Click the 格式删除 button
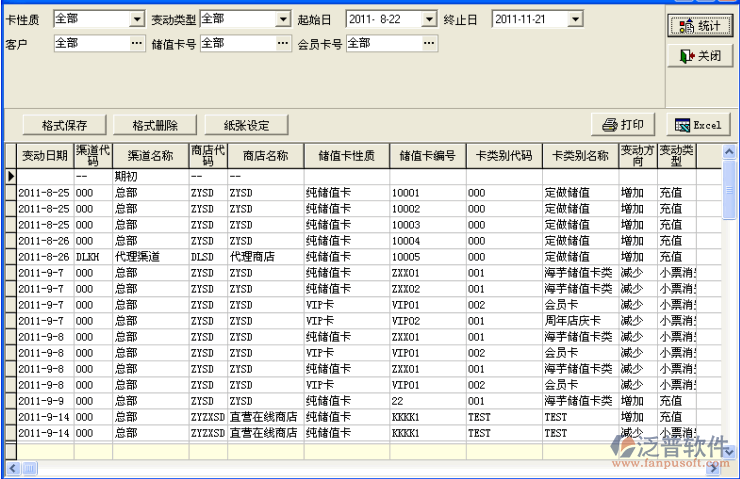 click(x=155, y=125)
